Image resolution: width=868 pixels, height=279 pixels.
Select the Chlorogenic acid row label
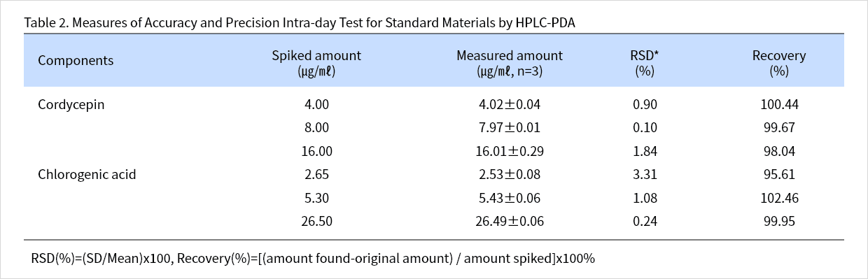coord(87,174)
